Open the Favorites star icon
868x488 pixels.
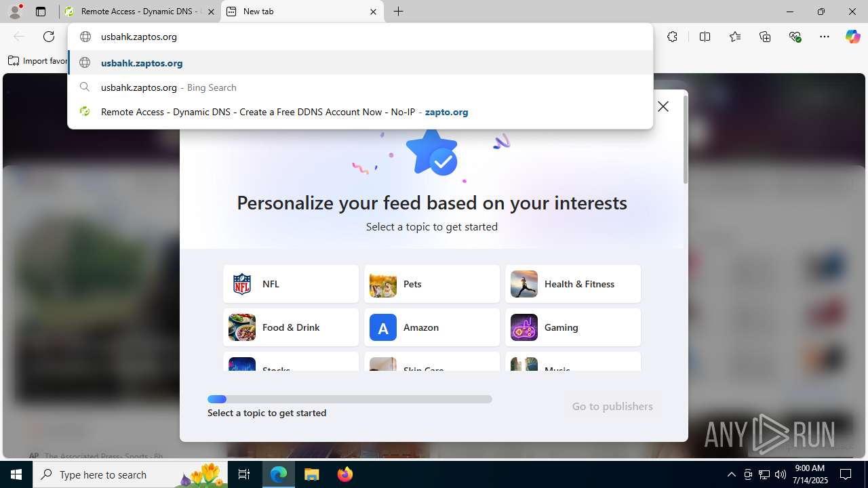tap(735, 37)
